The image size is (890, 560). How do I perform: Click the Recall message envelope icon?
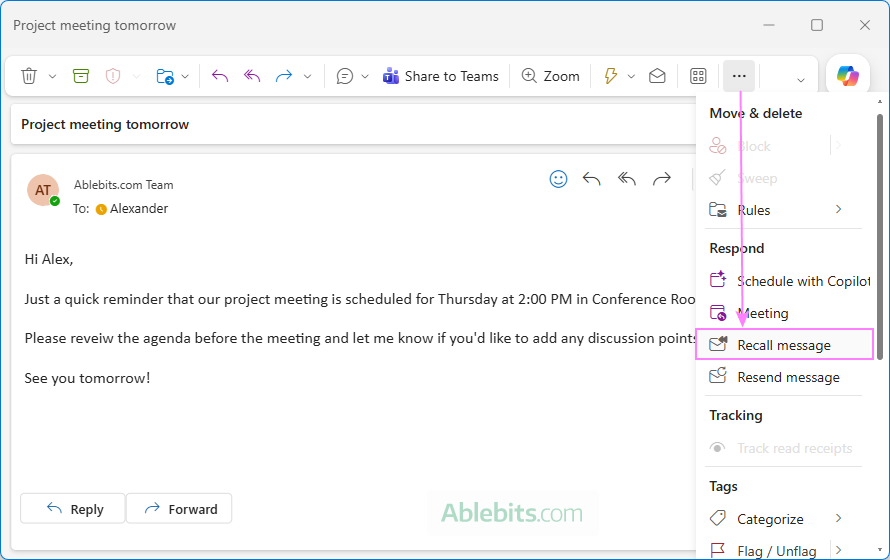coord(718,344)
